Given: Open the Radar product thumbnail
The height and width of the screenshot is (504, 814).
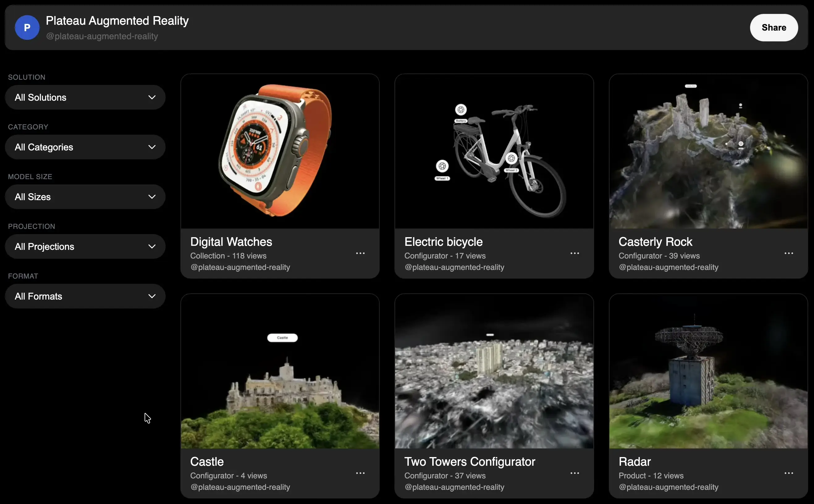Looking at the screenshot, I should pyautogui.click(x=708, y=370).
